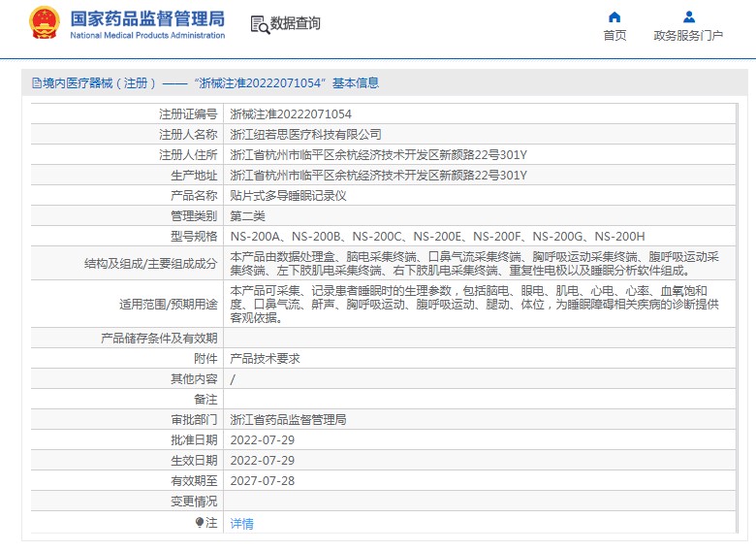The height and width of the screenshot is (551, 756).
Task: Click the 注册人住所 label
Action: click(x=189, y=155)
